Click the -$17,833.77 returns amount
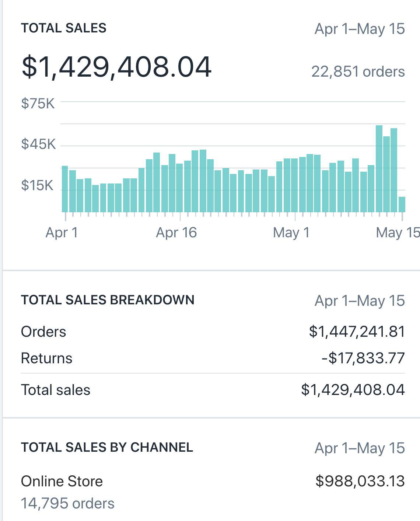420x521 pixels. 363,358
